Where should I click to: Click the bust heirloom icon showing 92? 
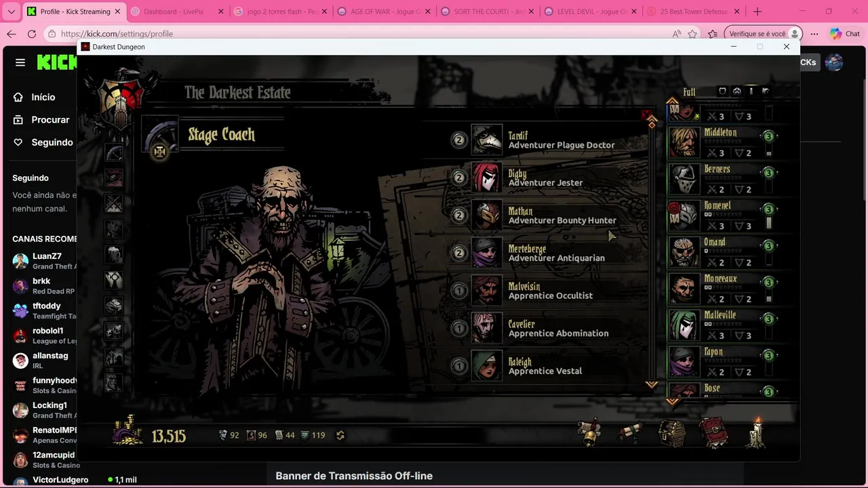pos(222,435)
